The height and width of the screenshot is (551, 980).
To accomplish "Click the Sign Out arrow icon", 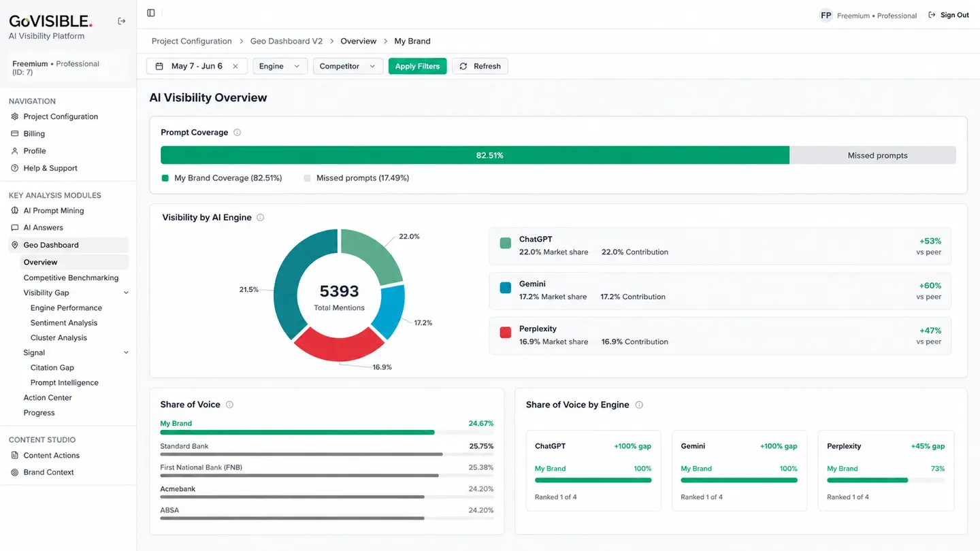I will click(932, 15).
